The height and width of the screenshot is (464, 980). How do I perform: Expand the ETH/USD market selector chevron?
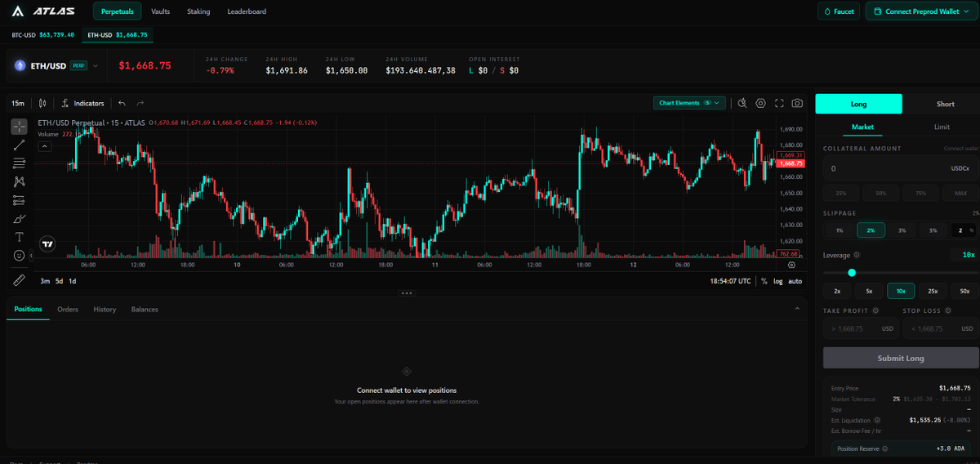pos(96,65)
